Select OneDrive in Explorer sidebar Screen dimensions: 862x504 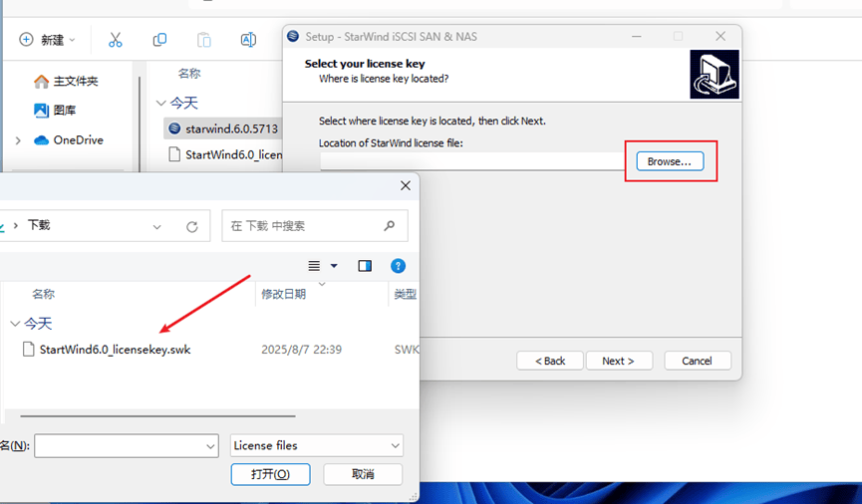(x=69, y=140)
